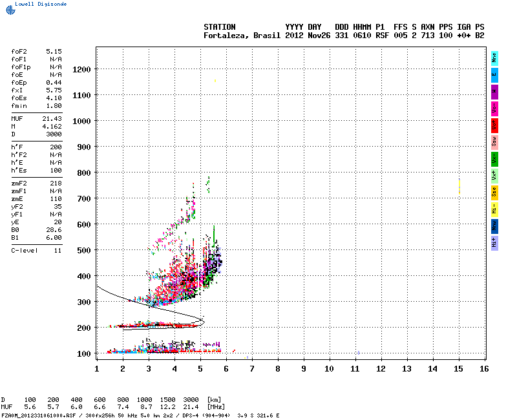
Task: Click the file name FZA0M_2012331061000.RSF
Action: click(x=39, y=415)
